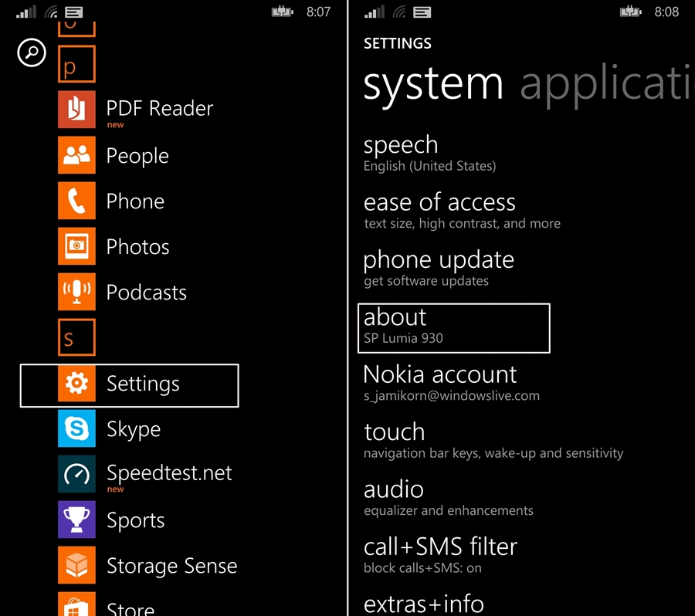
Task: Tap the 'Store' app label
Action: [131, 609]
